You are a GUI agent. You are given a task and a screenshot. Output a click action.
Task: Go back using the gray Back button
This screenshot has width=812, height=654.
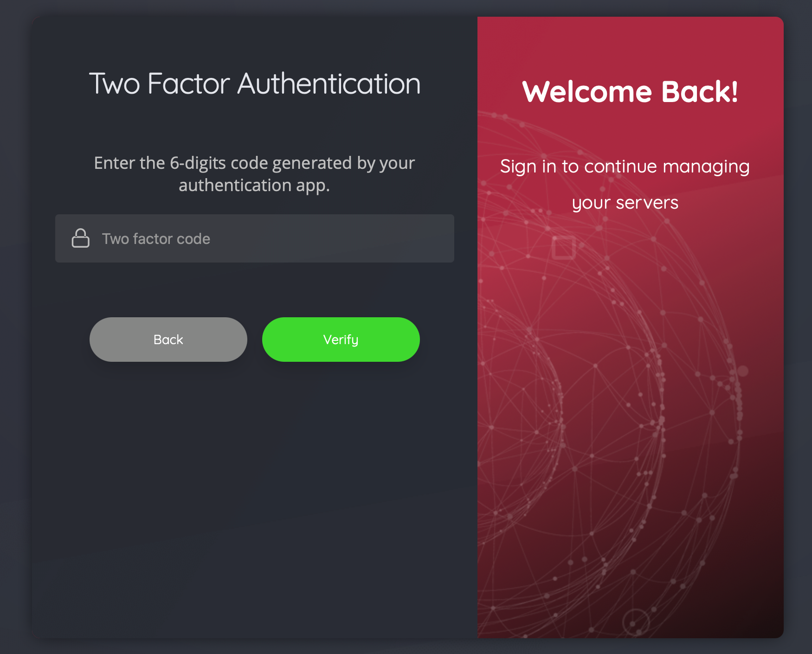click(168, 340)
